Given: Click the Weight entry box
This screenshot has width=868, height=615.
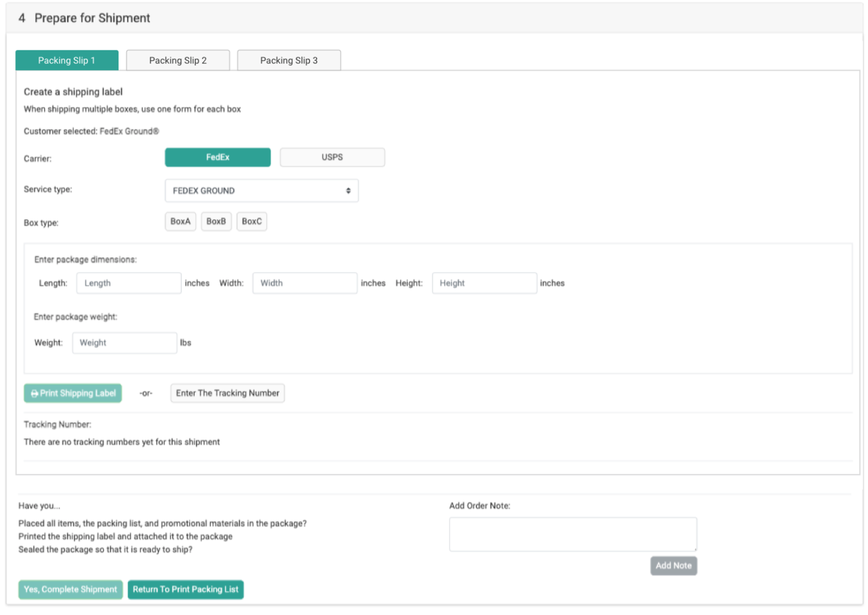Looking at the screenshot, I should click(x=124, y=342).
